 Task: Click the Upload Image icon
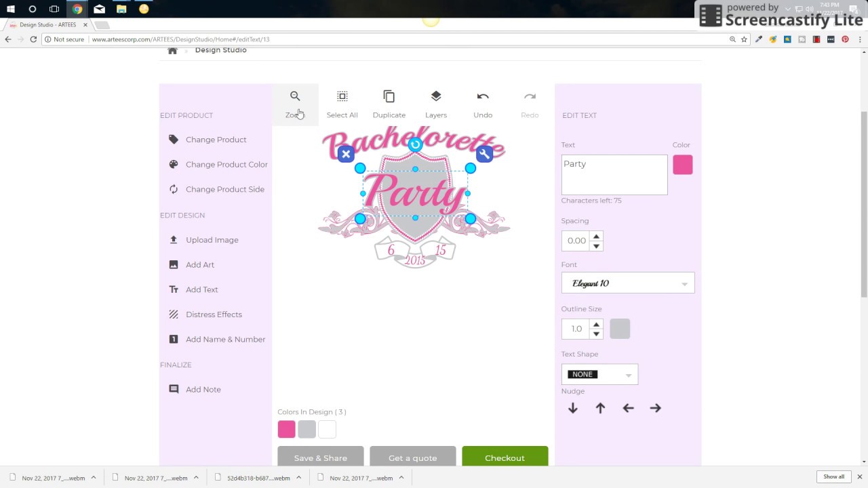click(x=174, y=240)
